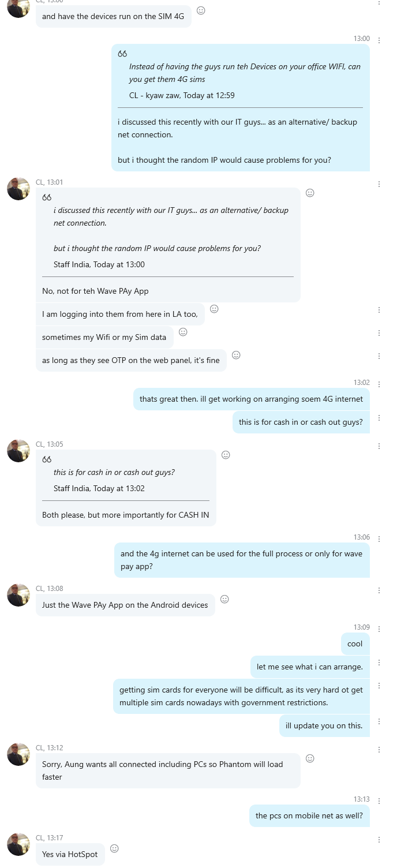Open CL avatar next to 13:17 message
397x868 pixels.
pos(18,844)
